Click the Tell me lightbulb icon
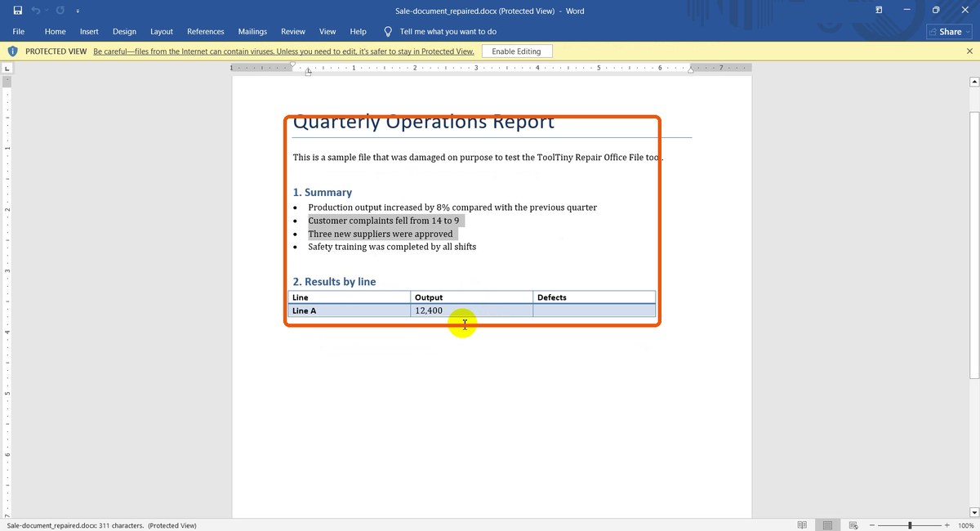 tap(388, 32)
